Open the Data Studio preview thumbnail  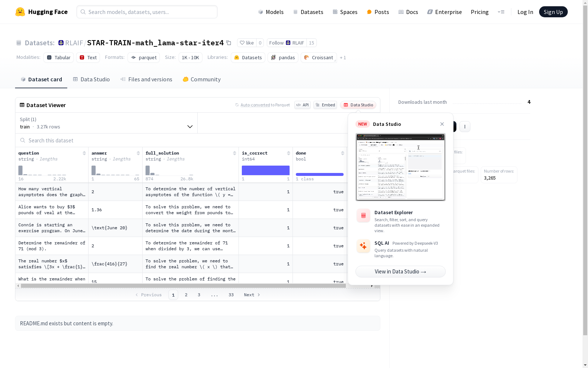point(401,167)
